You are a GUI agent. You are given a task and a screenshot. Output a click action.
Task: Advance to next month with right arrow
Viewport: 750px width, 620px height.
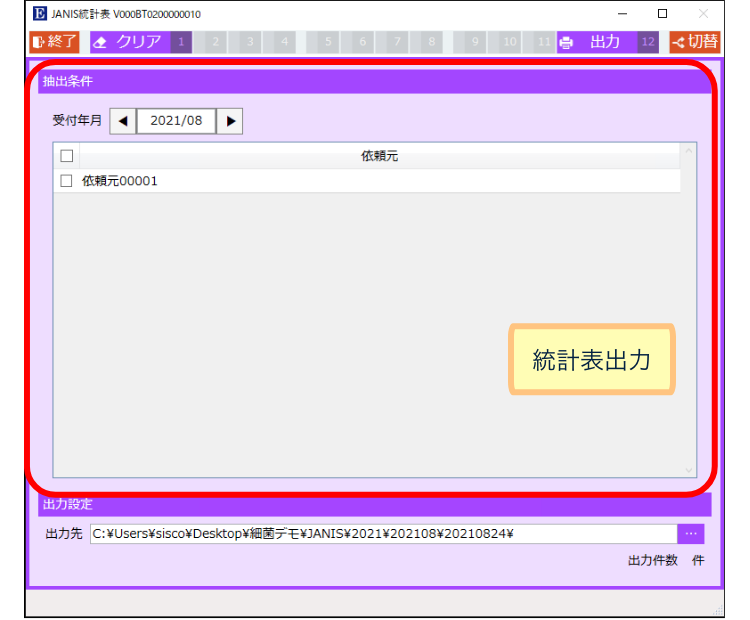[231, 121]
